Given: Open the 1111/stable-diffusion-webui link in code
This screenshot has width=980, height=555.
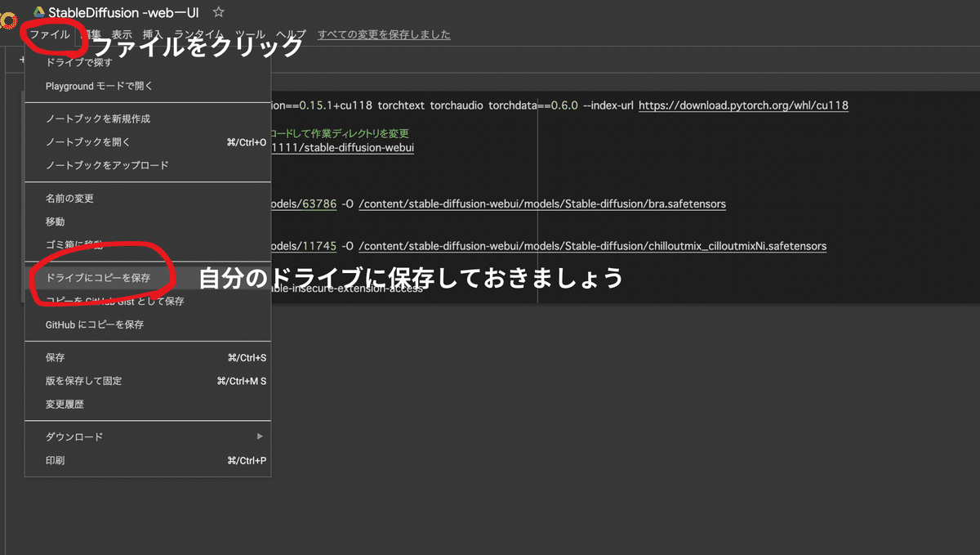Looking at the screenshot, I should click(342, 148).
